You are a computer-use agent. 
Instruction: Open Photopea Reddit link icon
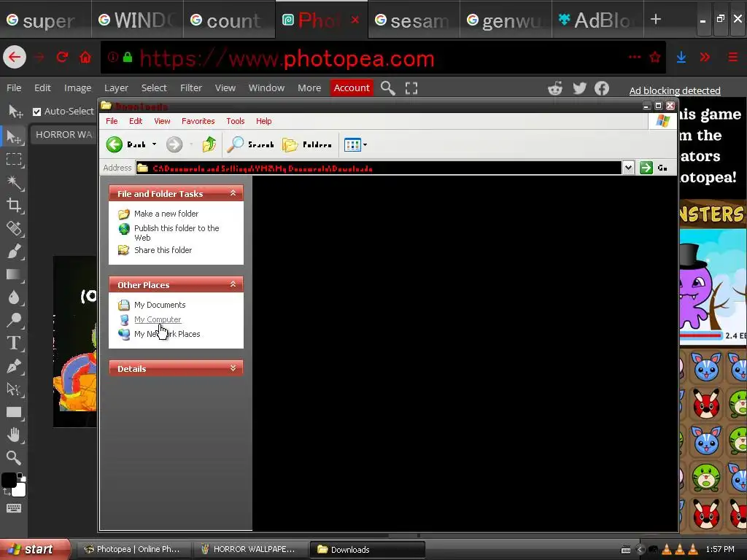(555, 88)
